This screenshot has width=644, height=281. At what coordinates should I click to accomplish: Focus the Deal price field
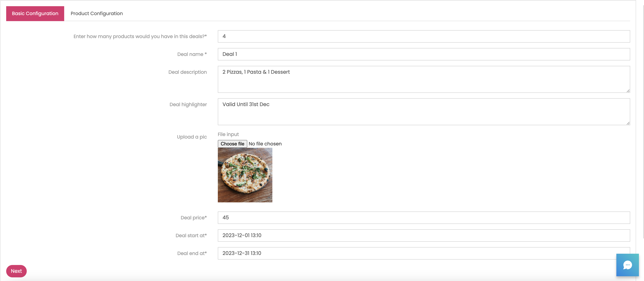click(x=423, y=217)
